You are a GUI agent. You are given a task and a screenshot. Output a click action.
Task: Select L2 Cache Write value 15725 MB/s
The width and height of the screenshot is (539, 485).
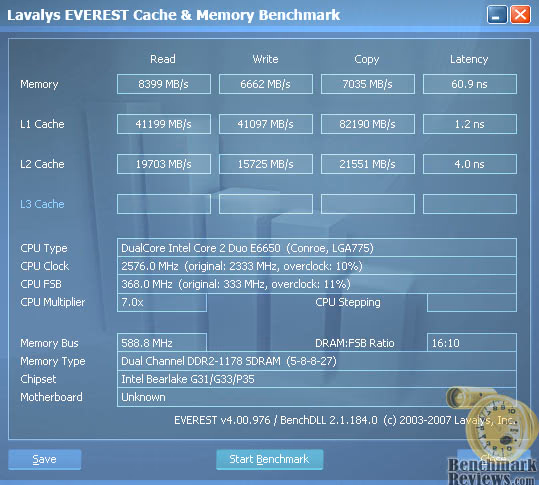(x=266, y=164)
